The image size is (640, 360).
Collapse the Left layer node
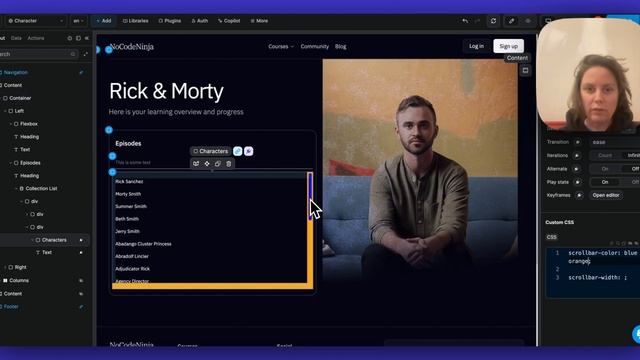5,111
